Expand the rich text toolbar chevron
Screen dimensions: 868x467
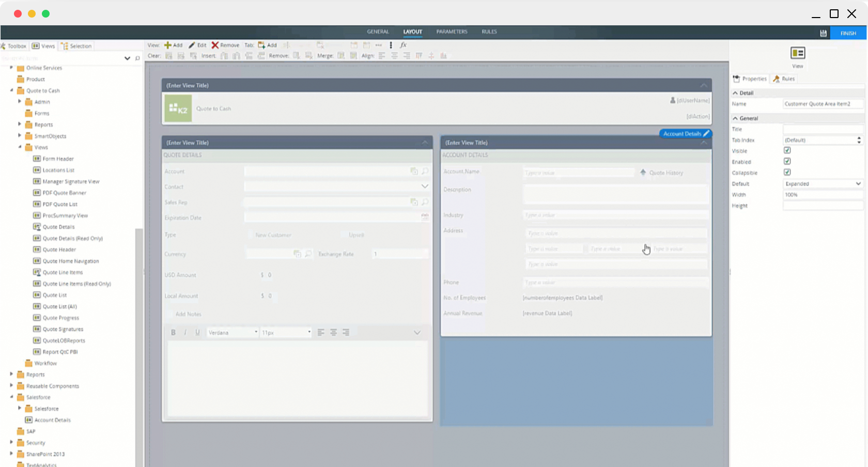417,333
